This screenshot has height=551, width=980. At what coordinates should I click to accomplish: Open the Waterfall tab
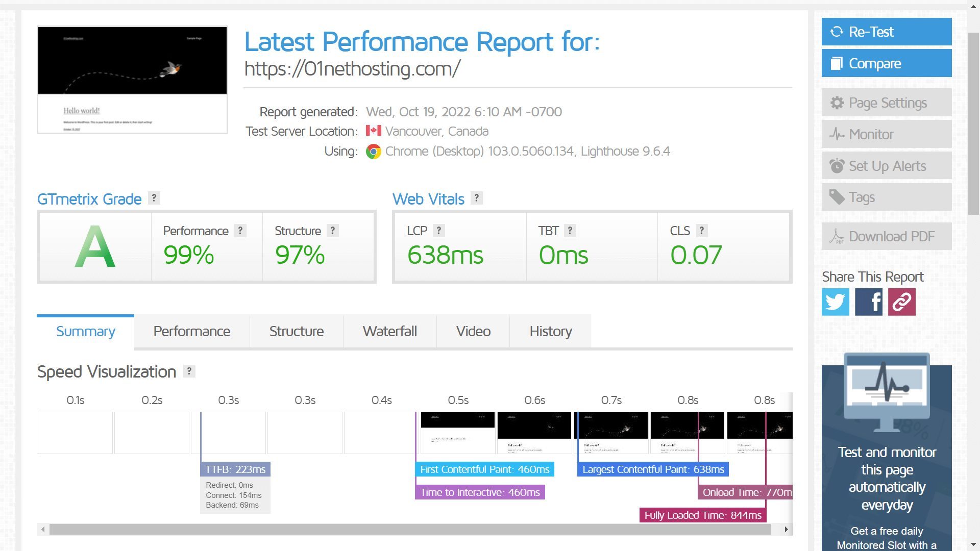click(390, 332)
